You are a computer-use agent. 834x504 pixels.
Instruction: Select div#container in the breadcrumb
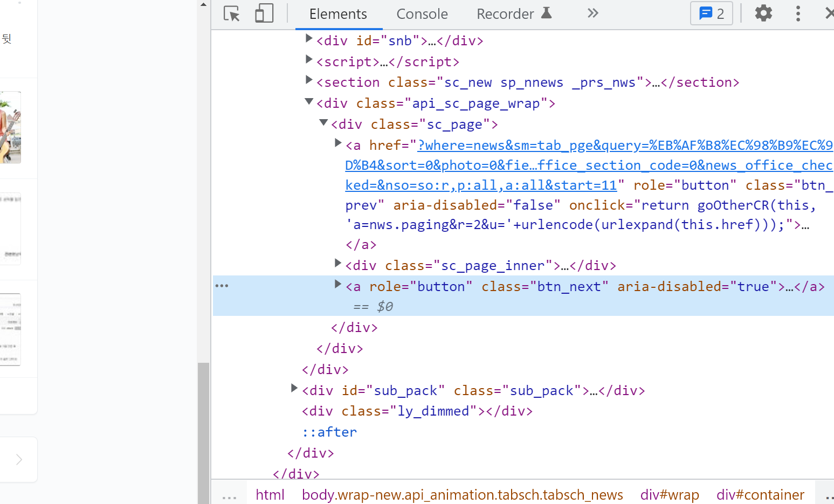[760, 495]
